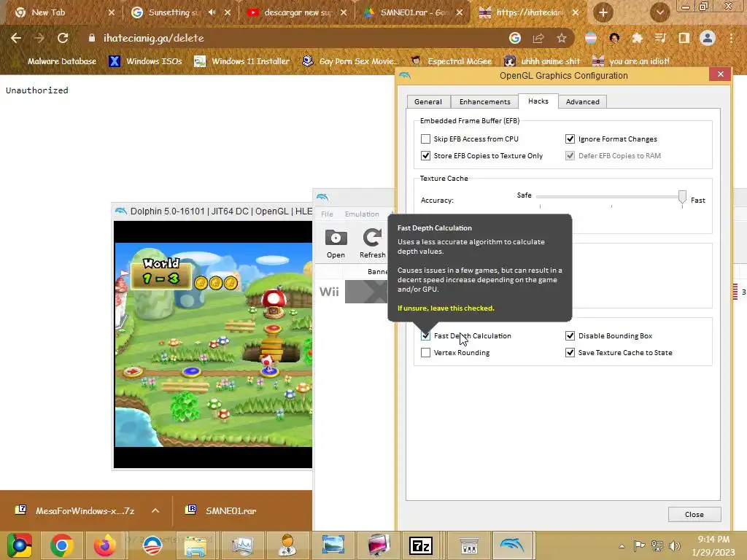Uncheck Disable Bounding Box
The width and height of the screenshot is (747, 560).
tap(570, 335)
